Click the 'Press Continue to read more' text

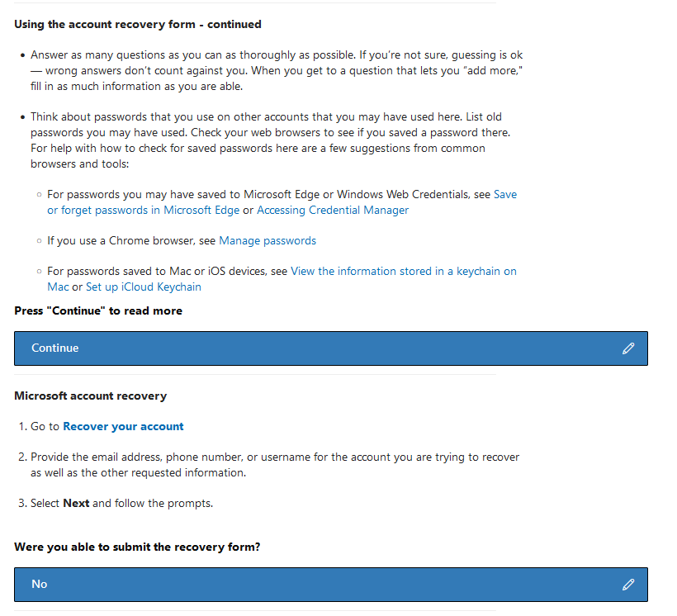(98, 311)
